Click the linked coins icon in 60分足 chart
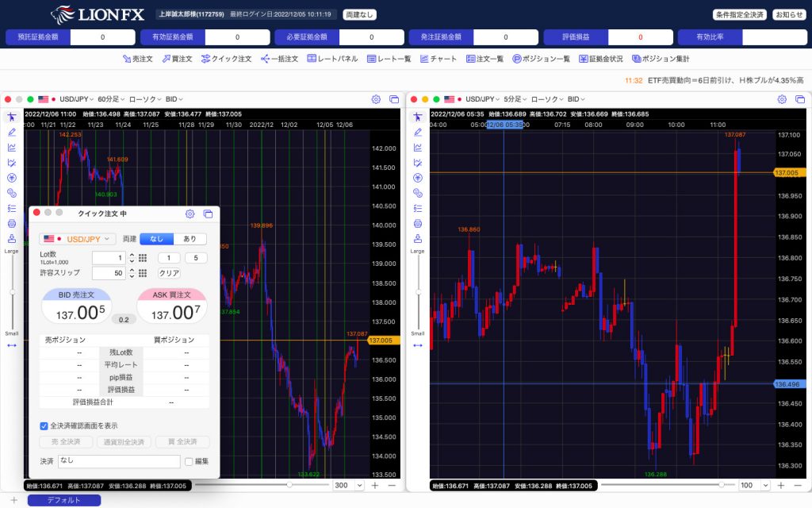812x508 pixels. click(11, 194)
